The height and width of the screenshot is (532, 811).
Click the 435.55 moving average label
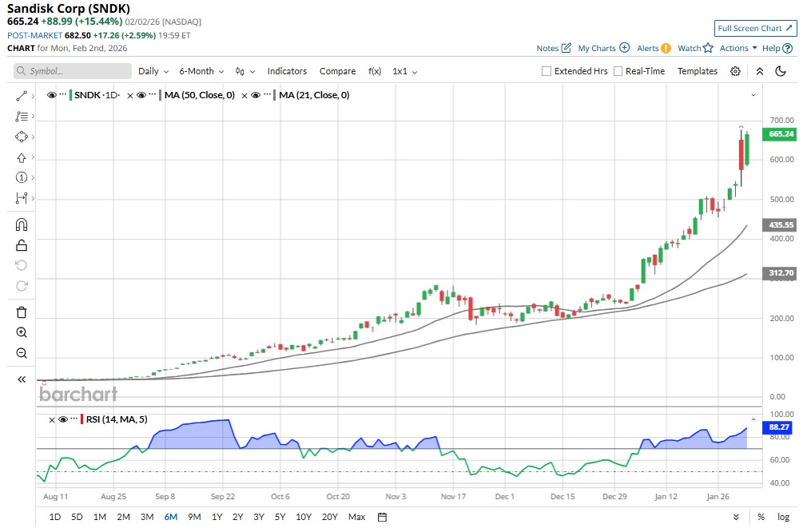[x=780, y=225]
